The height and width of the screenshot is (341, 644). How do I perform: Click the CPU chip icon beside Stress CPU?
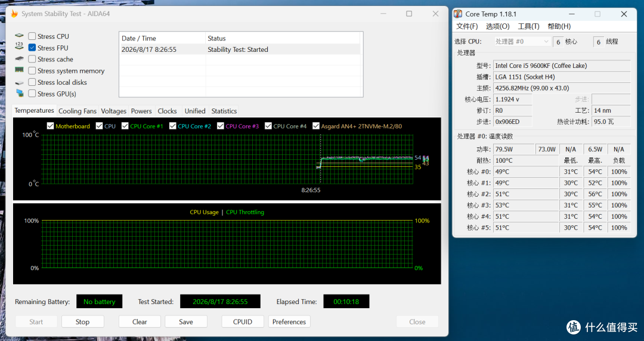(19, 36)
